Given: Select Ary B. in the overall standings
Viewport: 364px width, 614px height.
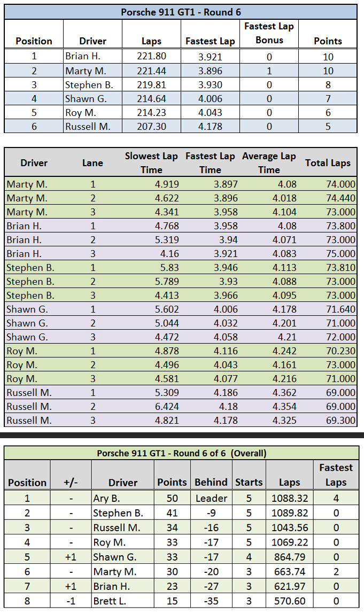Looking at the screenshot, I should (123, 498).
